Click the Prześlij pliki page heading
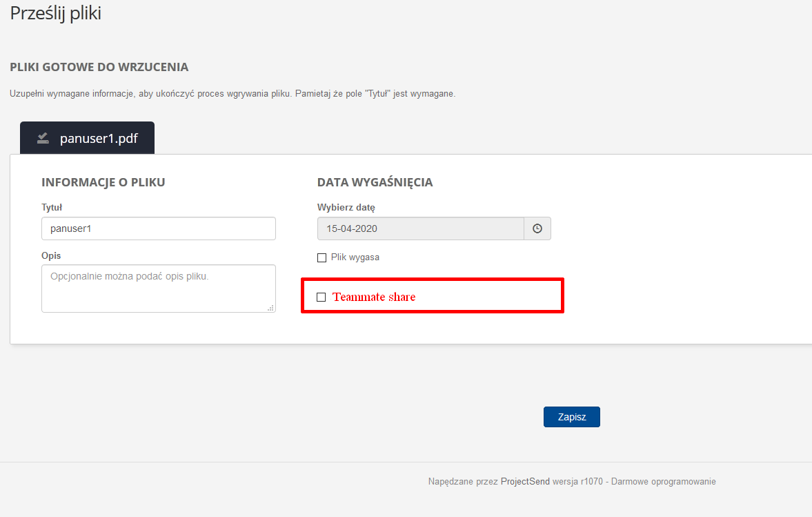812x517 pixels. pos(55,12)
